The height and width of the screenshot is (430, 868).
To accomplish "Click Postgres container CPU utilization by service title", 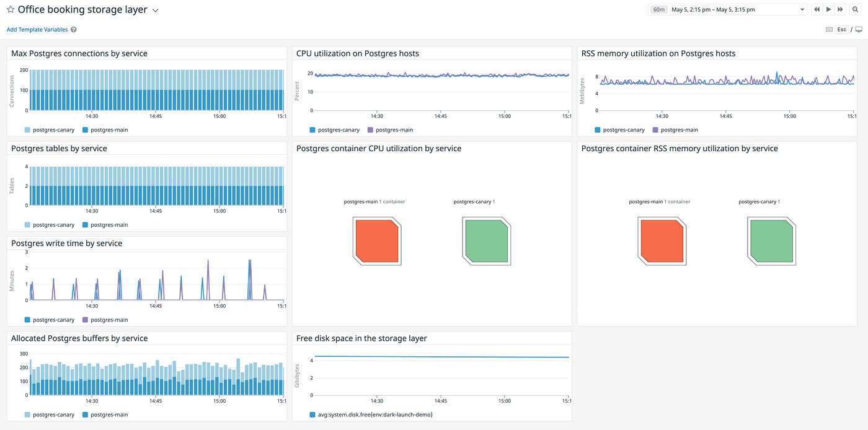I will coord(379,148).
